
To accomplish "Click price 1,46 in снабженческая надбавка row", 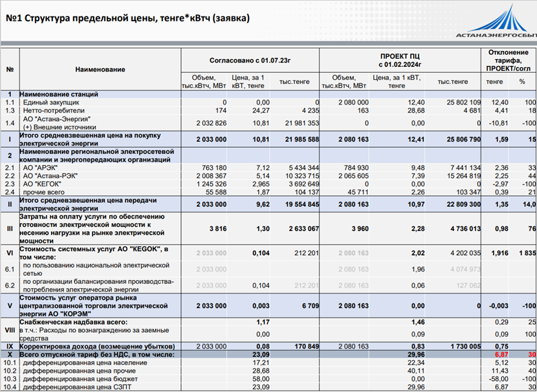I will (x=418, y=322).
